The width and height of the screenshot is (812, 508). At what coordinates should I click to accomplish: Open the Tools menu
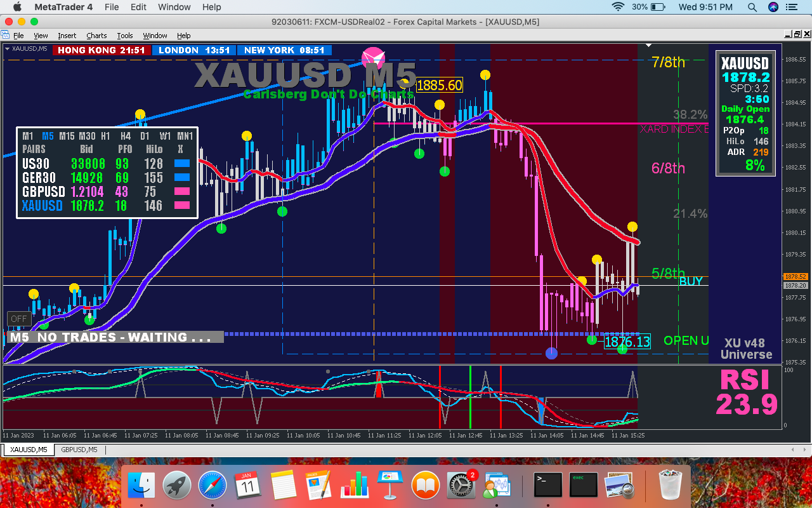(125, 36)
